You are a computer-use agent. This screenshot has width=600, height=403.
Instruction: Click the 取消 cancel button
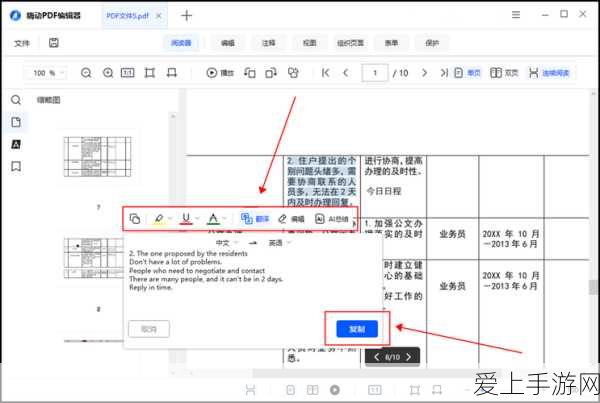click(149, 329)
